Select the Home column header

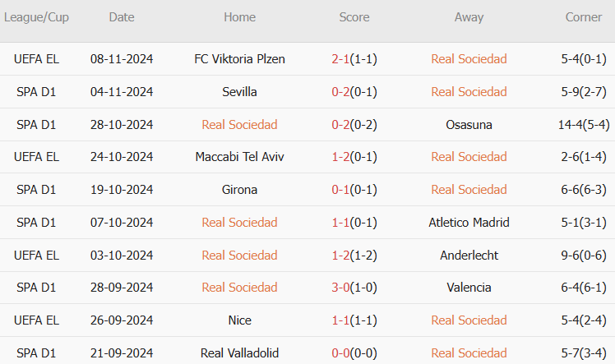click(239, 17)
